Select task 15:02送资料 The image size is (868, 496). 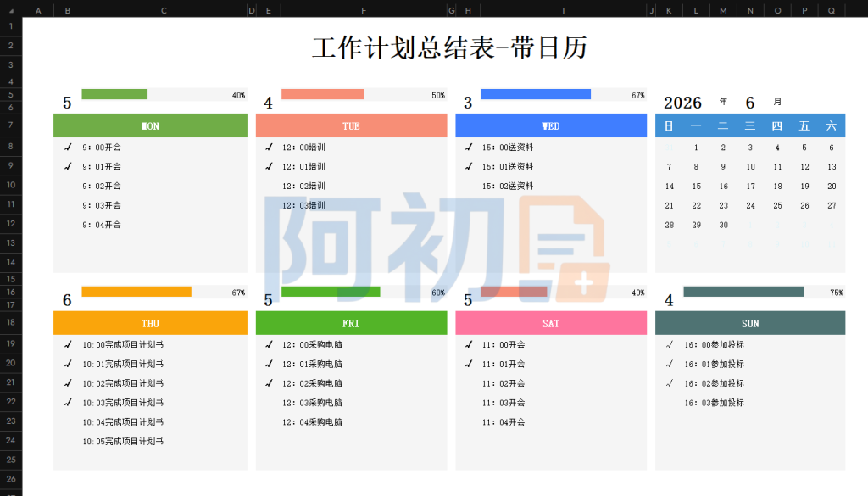tap(508, 186)
